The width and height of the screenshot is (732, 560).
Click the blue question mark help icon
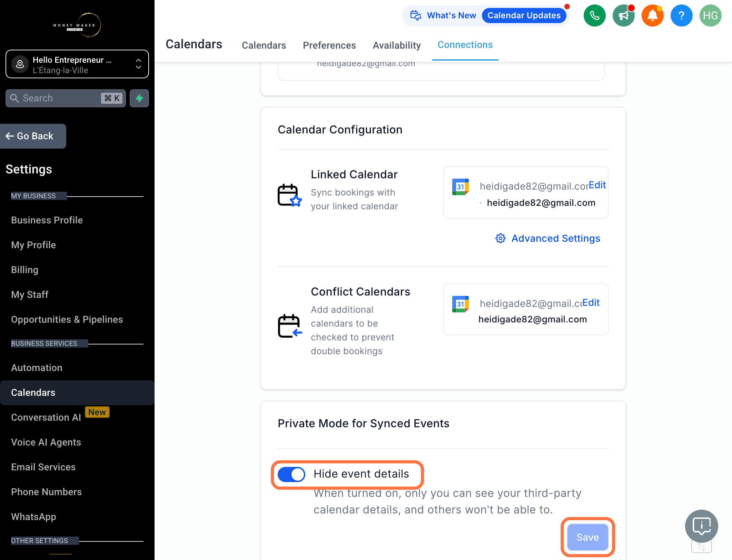(x=681, y=16)
